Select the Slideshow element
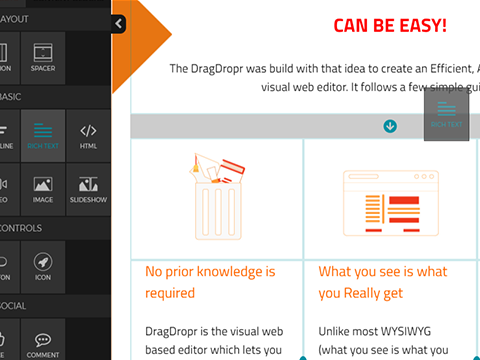 click(88, 189)
